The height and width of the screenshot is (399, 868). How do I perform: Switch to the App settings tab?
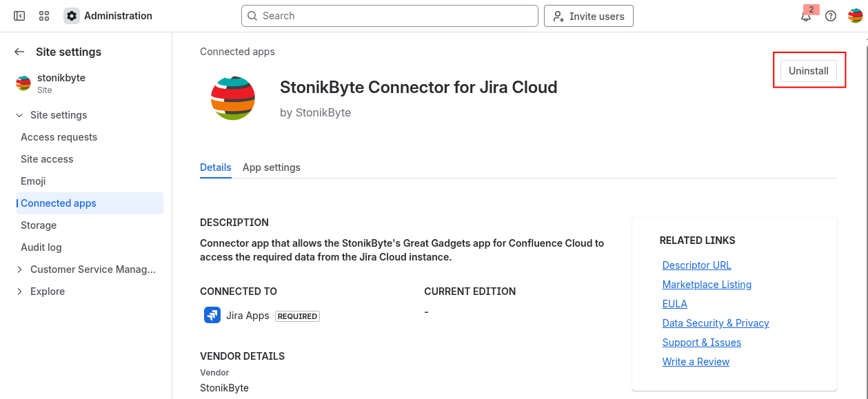(x=271, y=167)
